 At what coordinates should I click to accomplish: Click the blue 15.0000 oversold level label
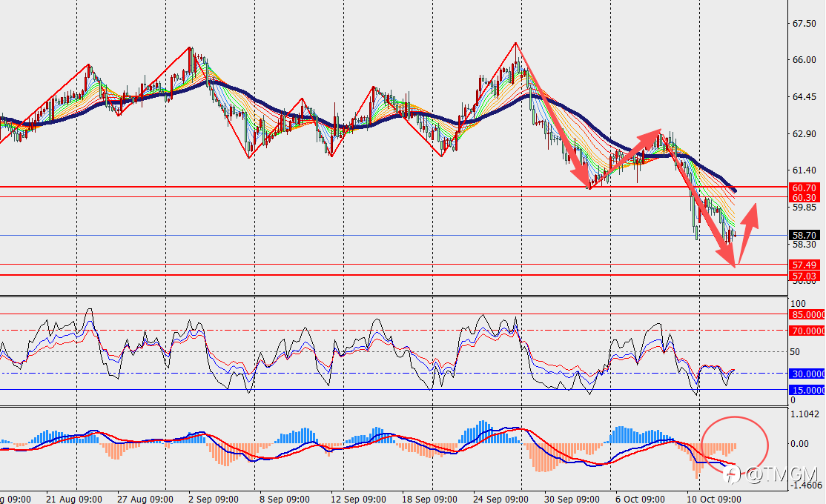[807, 390]
